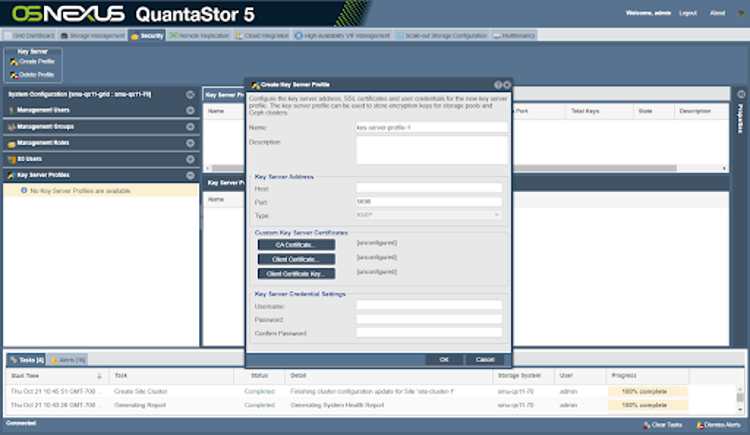Click the Name input field
Image resolution: width=750 pixels, height=435 pixels.
coord(431,128)
